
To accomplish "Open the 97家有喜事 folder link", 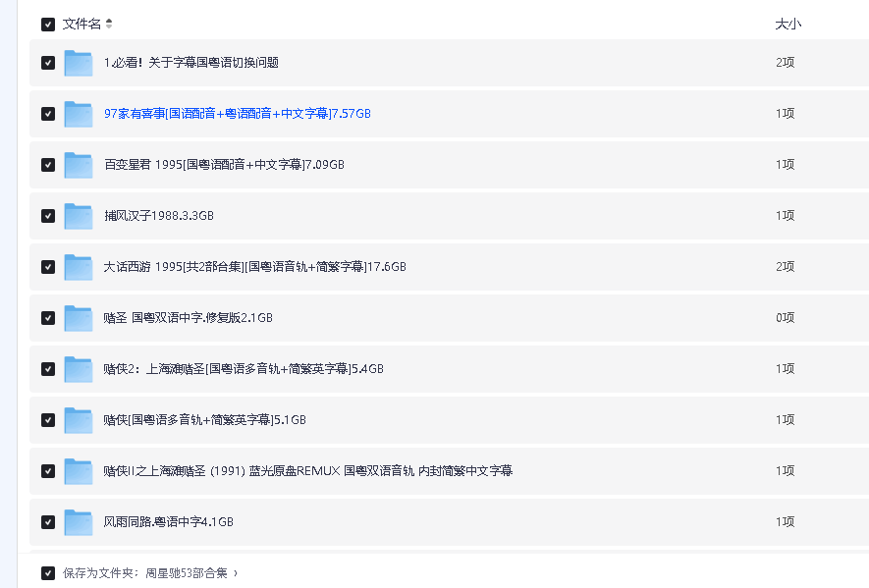I will coord(237,114).
